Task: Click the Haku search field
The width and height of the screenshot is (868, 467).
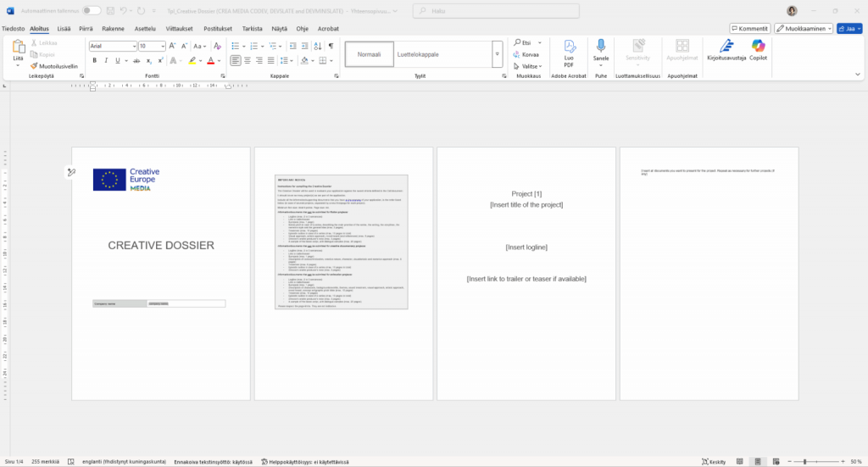Action: coord(496,10)
